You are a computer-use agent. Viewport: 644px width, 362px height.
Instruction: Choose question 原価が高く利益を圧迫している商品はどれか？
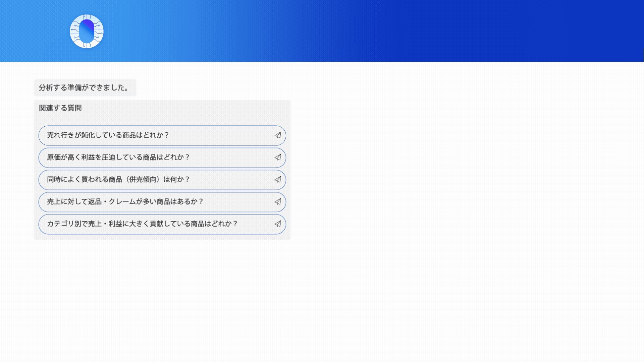pos(118,157)
